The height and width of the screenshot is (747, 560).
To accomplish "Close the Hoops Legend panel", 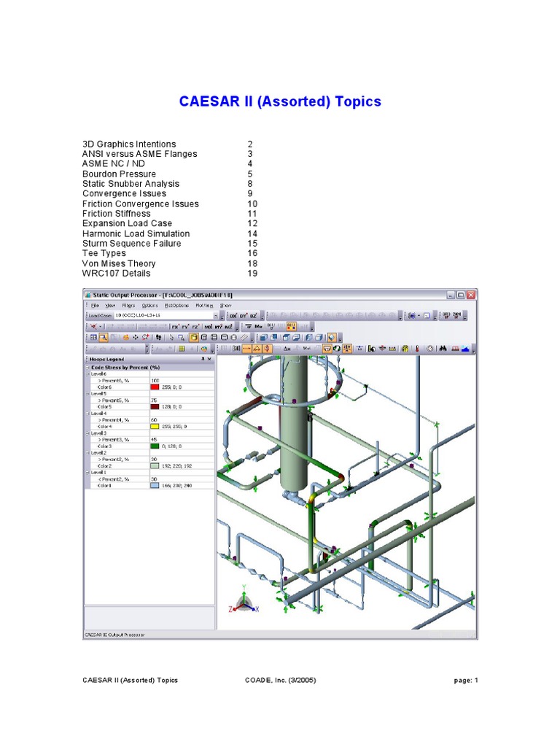I will click(209, 359).
